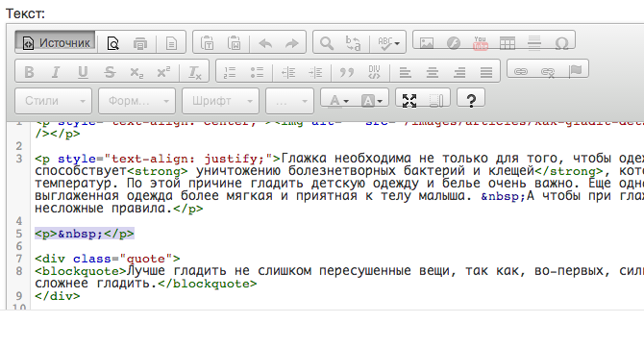The height and width of the screenshot is (348, 644).
Task: Expand the ABC spell check dropdown
Action: coord(388,42)
